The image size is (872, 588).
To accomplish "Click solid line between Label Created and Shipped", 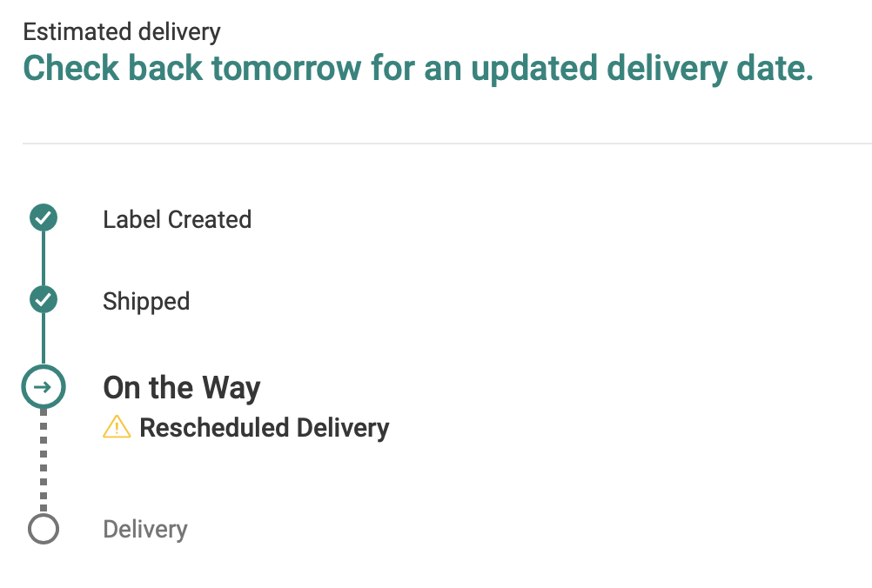I will pos(43,259).
